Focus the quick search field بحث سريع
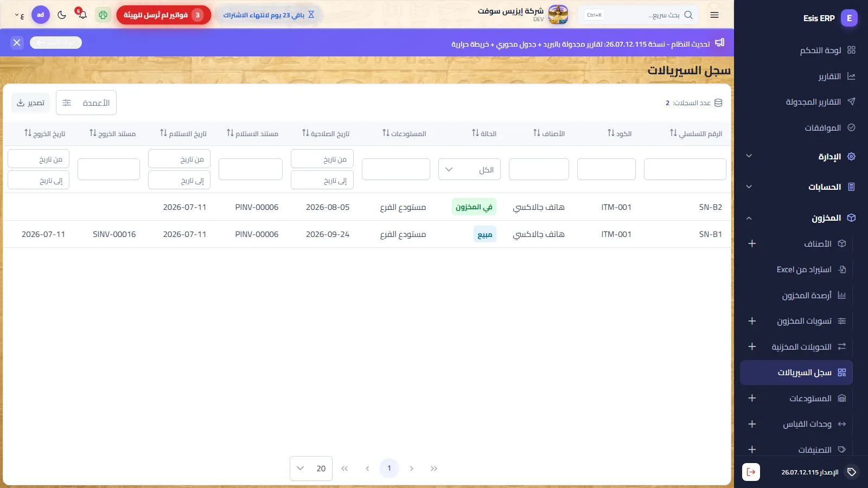Image resolution: width=868 pixels, height=488 pixels. pos(638,15)
